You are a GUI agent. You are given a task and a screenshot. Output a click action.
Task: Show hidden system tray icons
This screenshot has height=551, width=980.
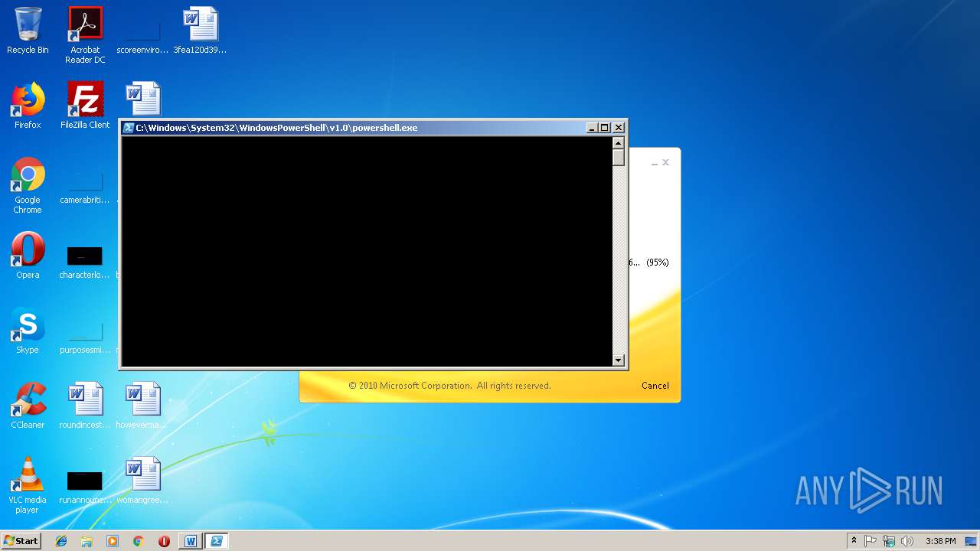[854, 541]
